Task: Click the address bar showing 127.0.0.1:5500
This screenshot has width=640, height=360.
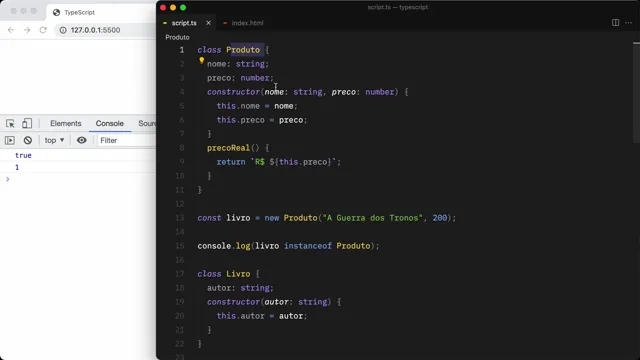Action: click(x=105, y=30)
